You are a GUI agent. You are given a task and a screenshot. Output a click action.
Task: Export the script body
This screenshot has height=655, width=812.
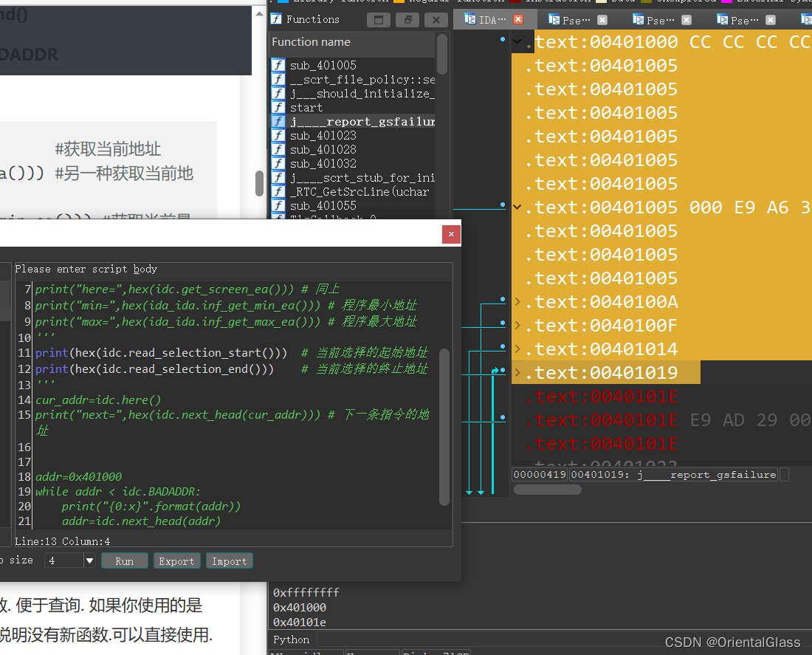click(176, 560)
